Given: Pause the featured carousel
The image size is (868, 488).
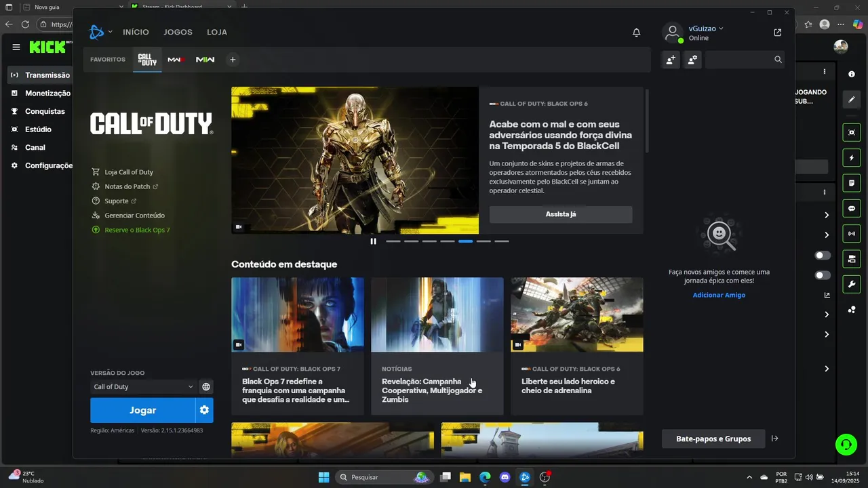Looking at the screenshot, I should [373, 241].
